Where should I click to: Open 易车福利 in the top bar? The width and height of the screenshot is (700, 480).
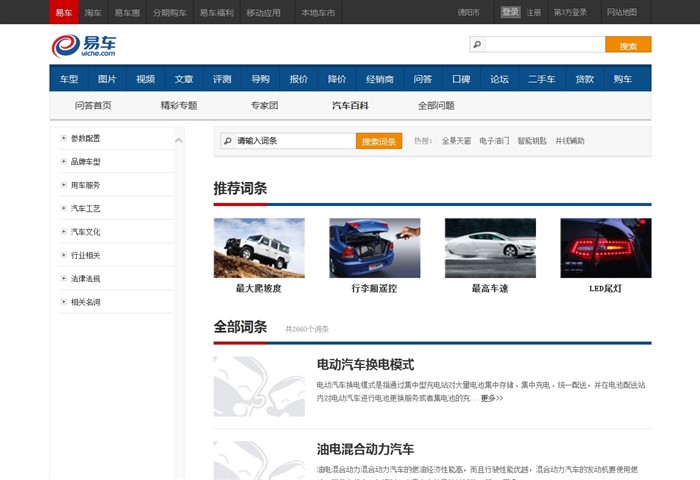click(x=217, y=13)
